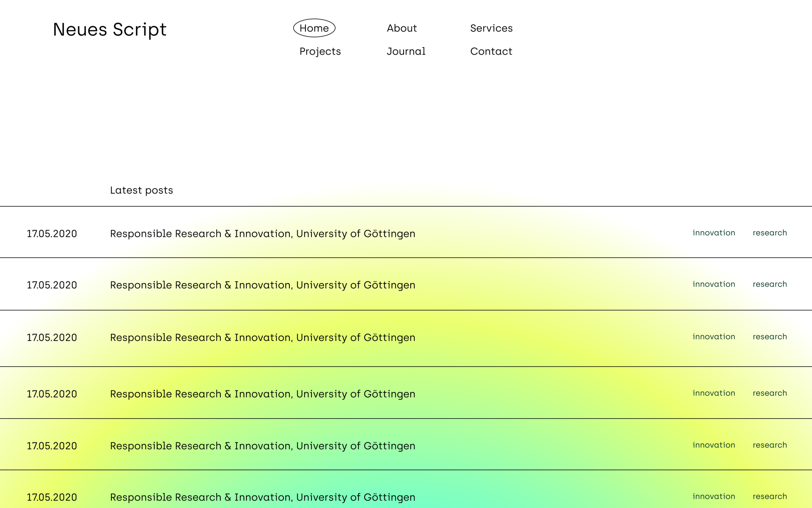
Task: Visit the Journal page
Action: (x=406, y=51)
